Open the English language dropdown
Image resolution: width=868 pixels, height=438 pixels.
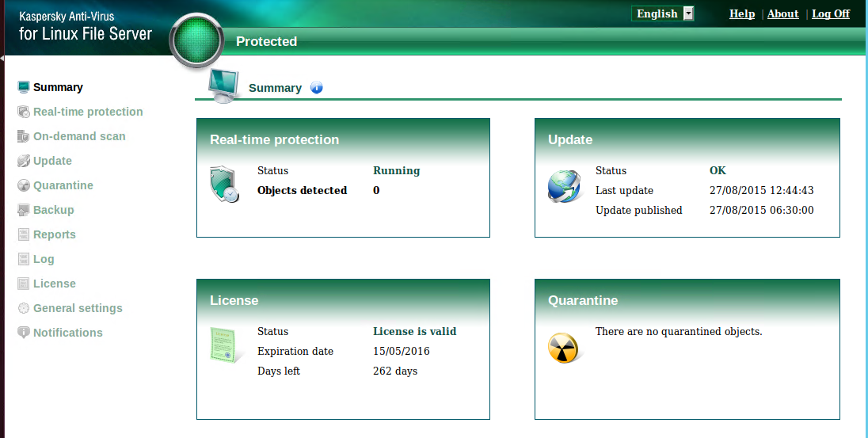pos(657,13)
